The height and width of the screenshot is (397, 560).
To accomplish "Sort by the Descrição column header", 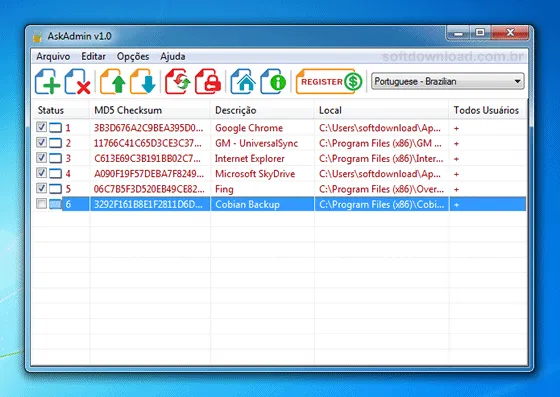I will pyautogui.click(x=262, y=110).
